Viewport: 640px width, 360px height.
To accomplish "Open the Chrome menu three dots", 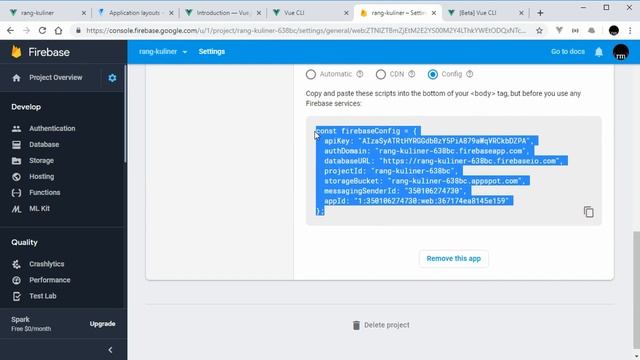I will (x=630, y=31).
